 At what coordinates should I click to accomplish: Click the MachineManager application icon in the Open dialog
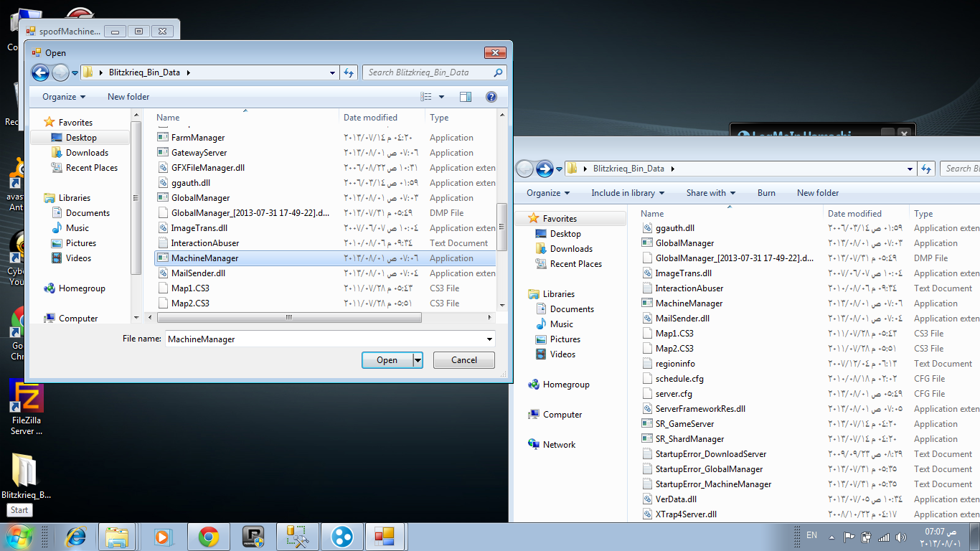pos(162,258)
